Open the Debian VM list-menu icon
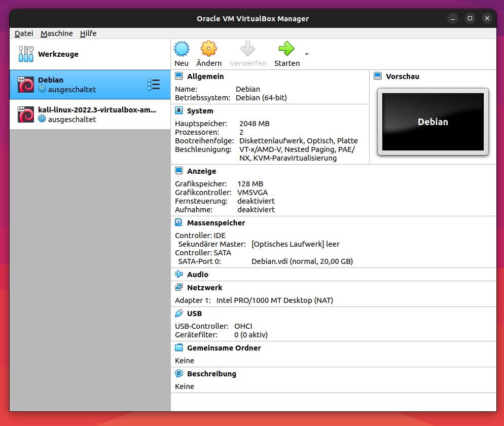The height and width of the screenshot is (426, 504). coord(154,85)
